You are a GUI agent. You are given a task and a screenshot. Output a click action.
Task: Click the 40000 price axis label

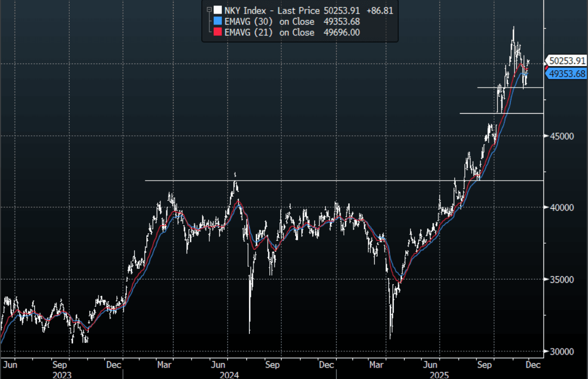point(560,208)
